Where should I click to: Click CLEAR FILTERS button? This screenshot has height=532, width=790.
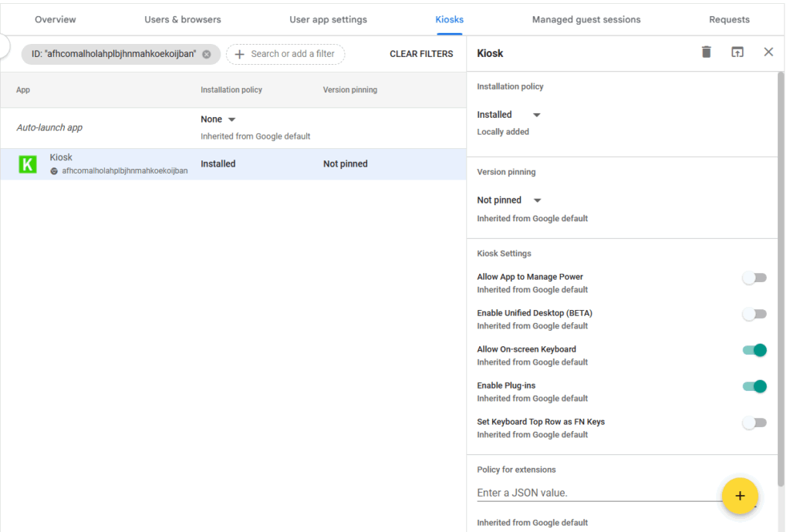pos(421,54)
